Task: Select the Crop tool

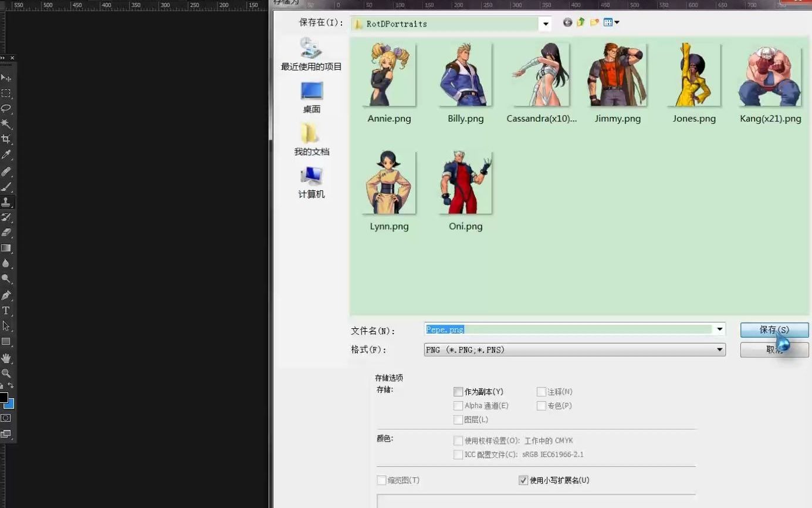Action: pyautogui.click(x=6, y=139)
